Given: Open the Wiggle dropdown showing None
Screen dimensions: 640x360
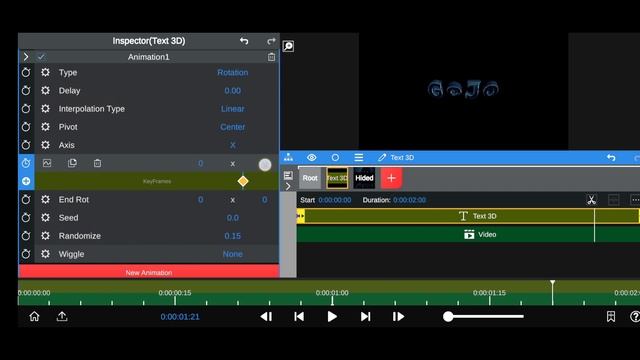Looking at the screenshot, I should pyautogui.click(x=233, y=254).
